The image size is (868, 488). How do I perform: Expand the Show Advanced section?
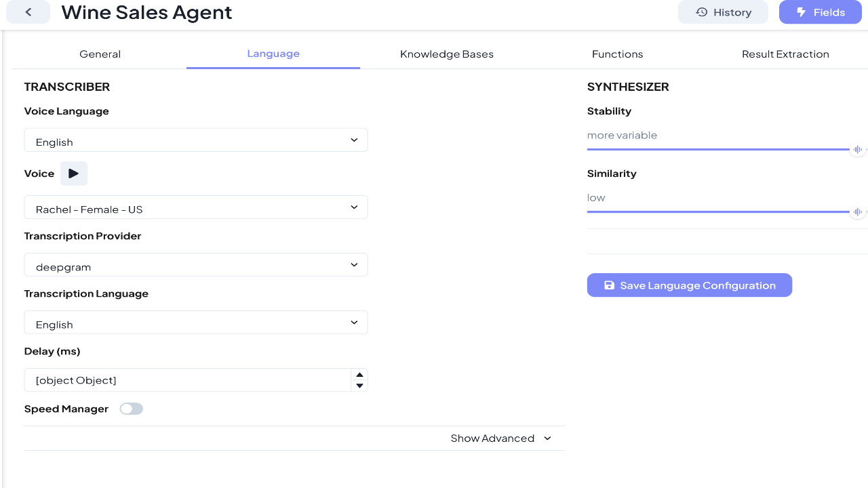(x=500, y=439)
